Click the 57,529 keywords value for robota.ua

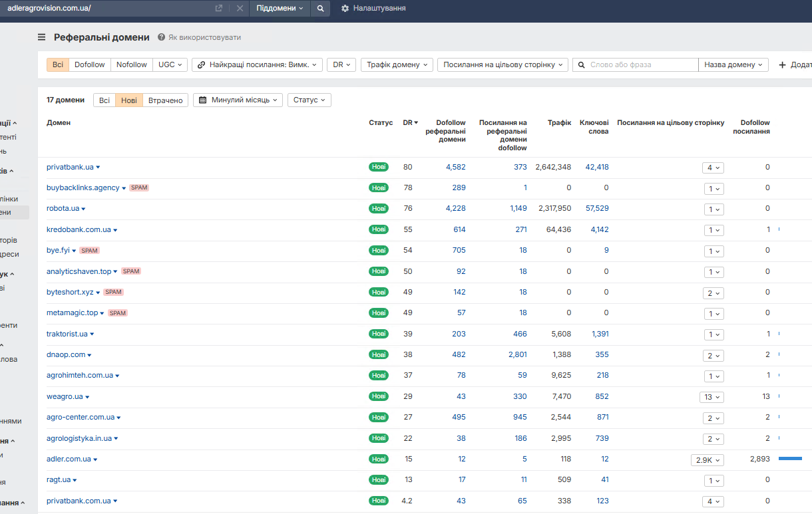point(597,208)
